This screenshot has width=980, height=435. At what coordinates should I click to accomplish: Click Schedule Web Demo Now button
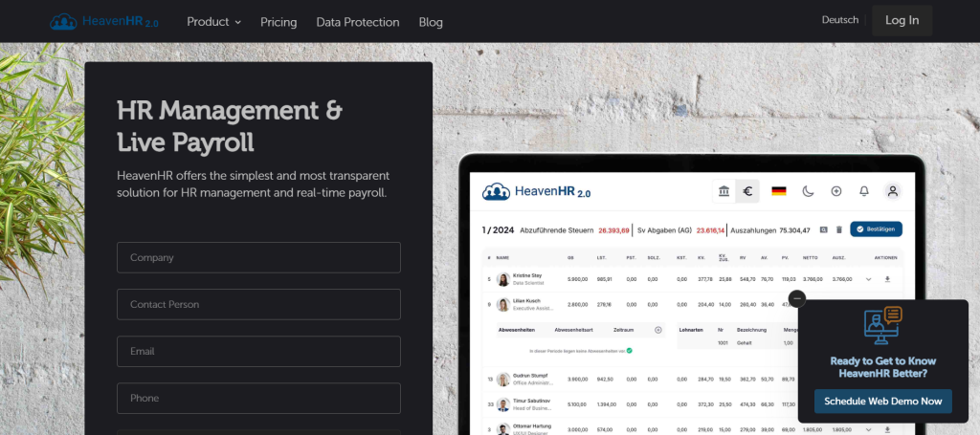pos(882,402)
